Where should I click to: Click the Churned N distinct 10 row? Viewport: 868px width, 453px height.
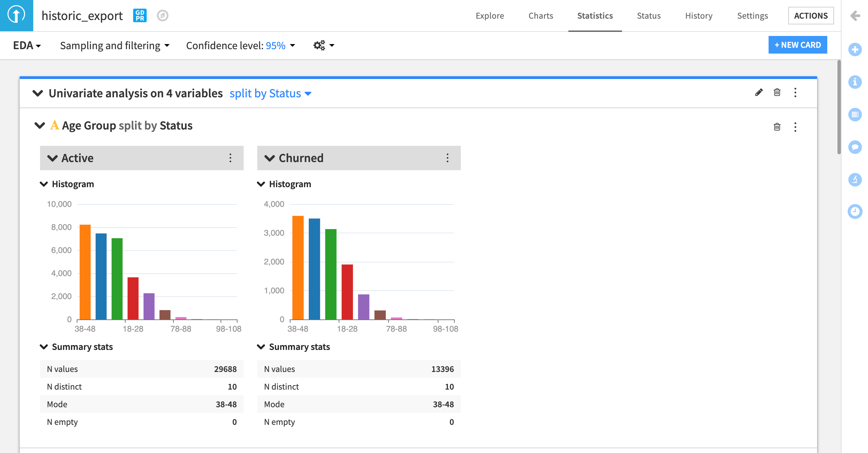359,387
